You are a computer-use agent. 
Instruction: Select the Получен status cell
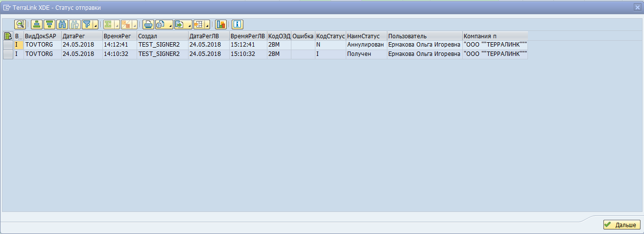[x=366, y=54]
